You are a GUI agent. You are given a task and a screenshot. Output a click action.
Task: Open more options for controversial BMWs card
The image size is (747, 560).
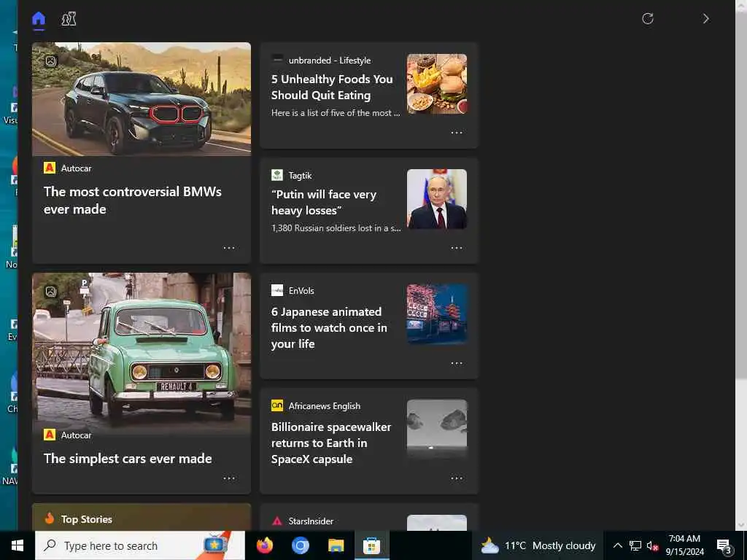click(x=229, y=248)
